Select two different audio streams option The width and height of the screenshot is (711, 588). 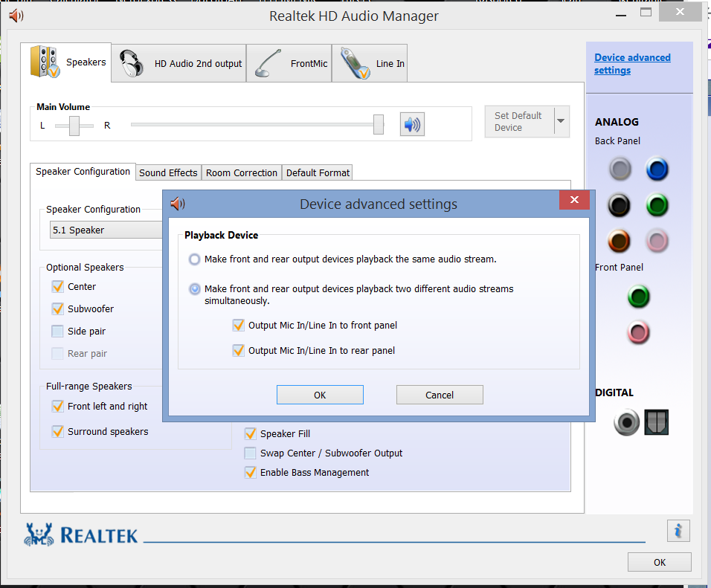tap(195, 288)
